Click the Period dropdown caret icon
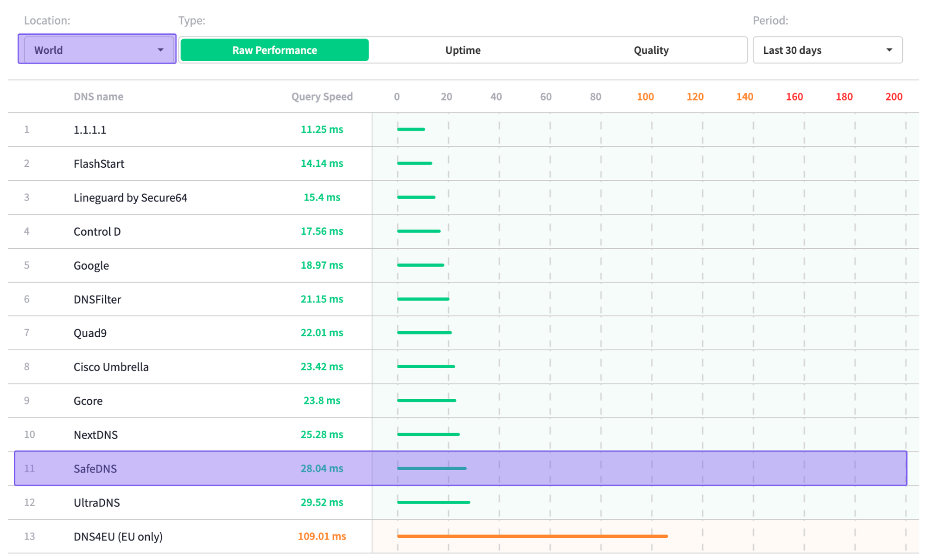 pos(889,50)
